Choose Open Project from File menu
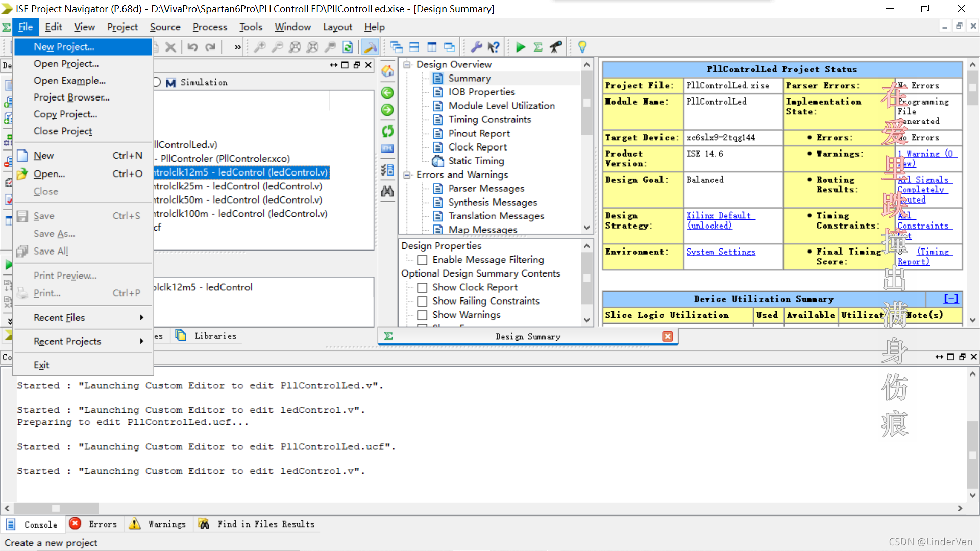This screenshot has width=980, height=551. pos(66,64)
